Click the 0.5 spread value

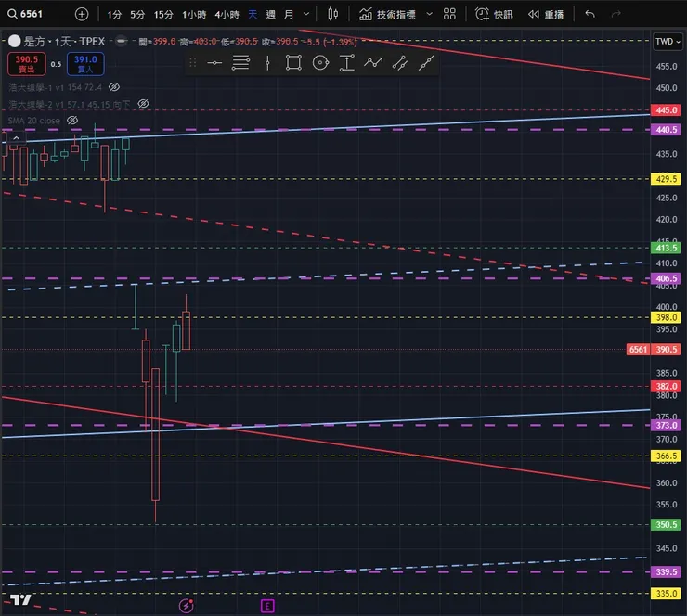click(56, 64)
